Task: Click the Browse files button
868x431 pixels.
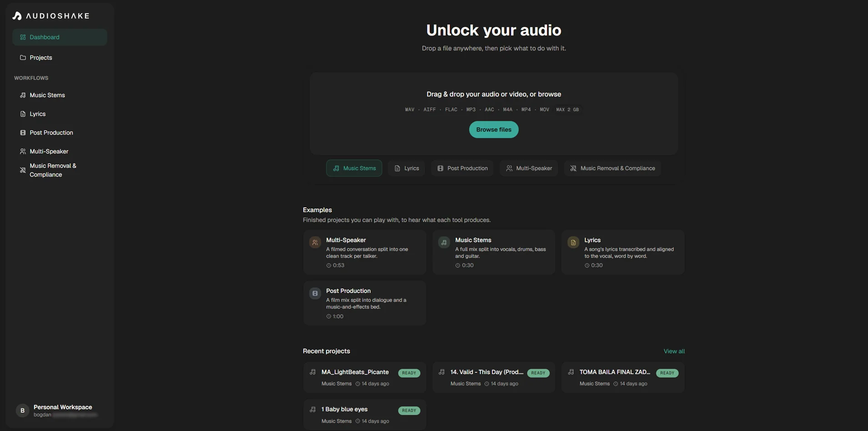Action: coord(494,130)
